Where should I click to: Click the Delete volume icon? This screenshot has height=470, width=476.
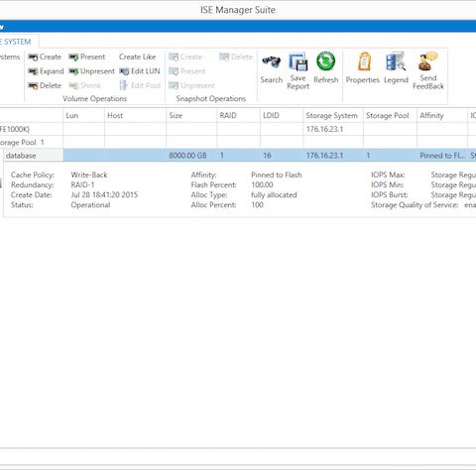tap(33, 86)
